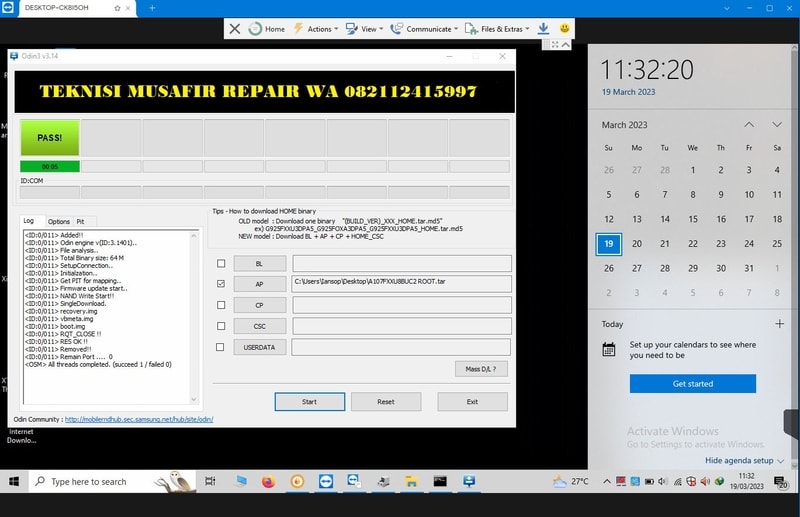Open Task View on the taskbar
The height and width of the screenshot is (517, 800).
[x=210, y=481]
